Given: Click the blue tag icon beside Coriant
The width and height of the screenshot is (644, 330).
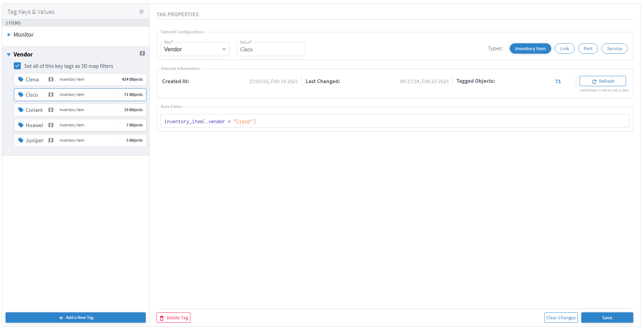Looking at the screenshot, I should (21, 110).
